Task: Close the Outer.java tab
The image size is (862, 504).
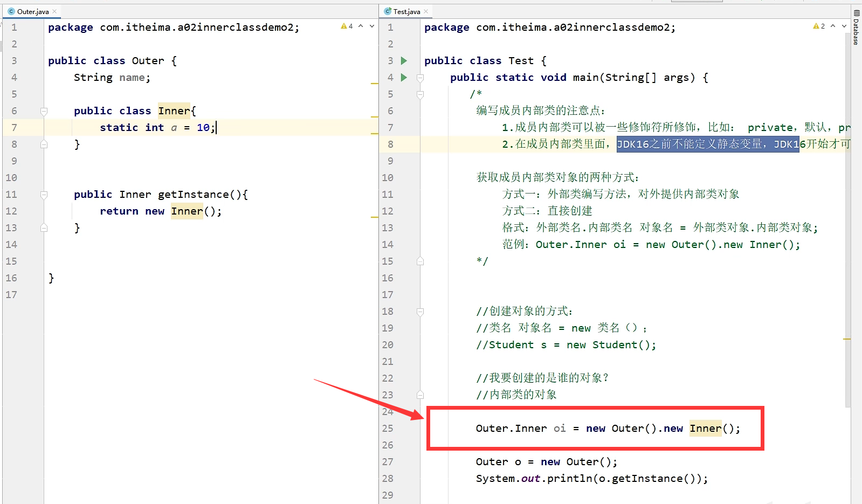Action: pyautogui.click(x=54, y=11)
